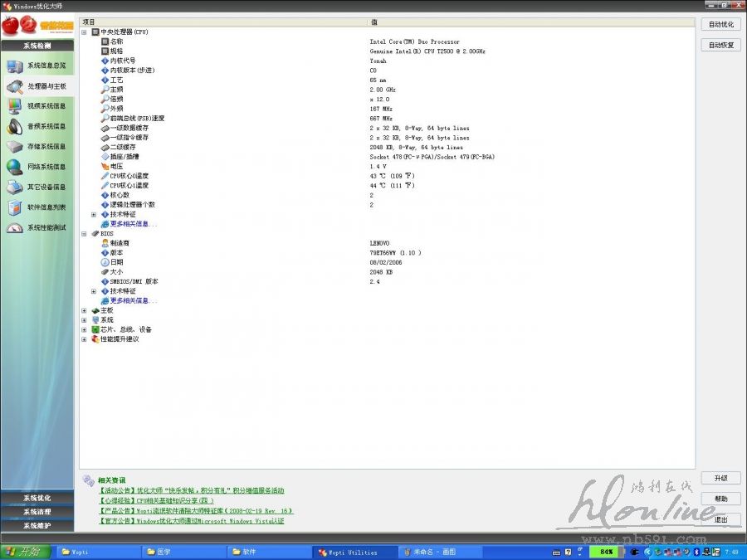
Task: Expand the 主板 tree node
Action: tap(84, 310)
